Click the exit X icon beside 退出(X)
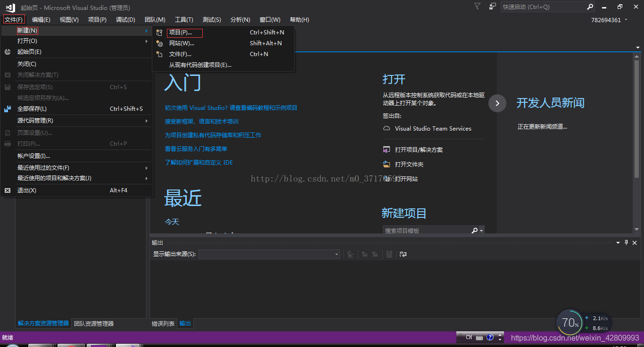The image size is (644, 347). (x=8, y=190)
